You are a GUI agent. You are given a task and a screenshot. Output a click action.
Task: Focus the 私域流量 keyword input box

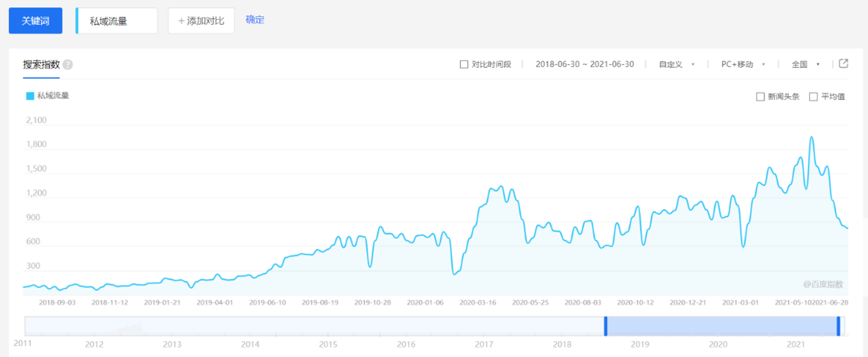(117, 21)
